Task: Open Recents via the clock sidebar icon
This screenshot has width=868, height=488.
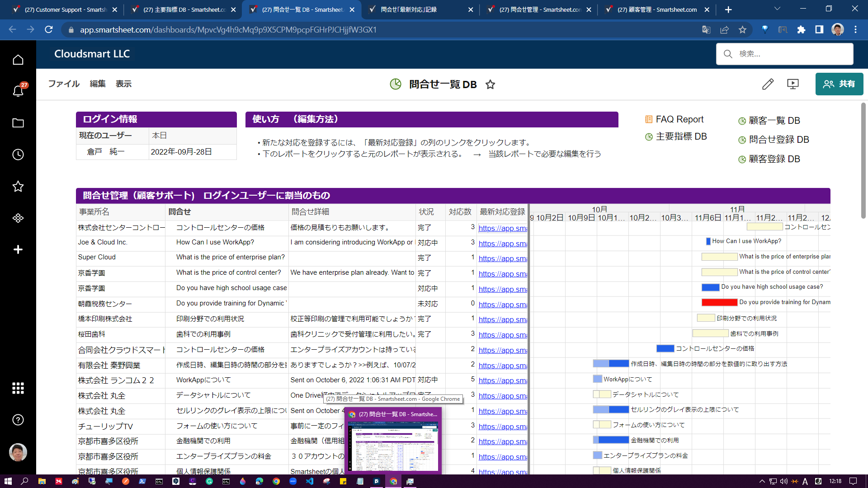Action: coord(18,155)
